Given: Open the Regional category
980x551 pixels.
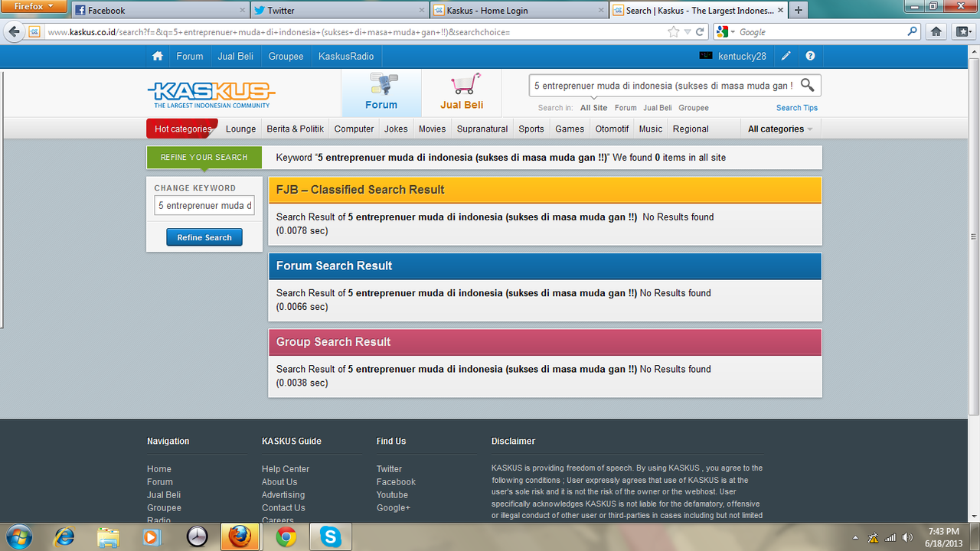Looking at the screenshot, I should [x=691, y=129].
